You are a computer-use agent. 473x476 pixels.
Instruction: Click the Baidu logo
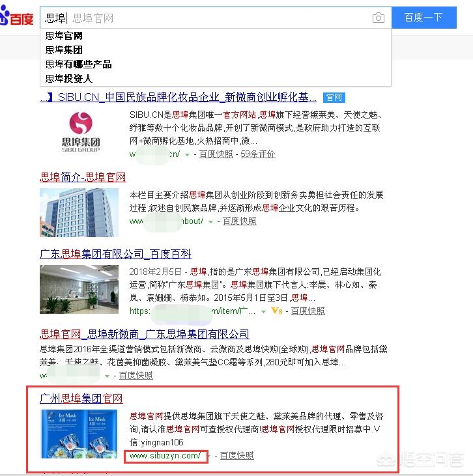click(x=17, y=18)
